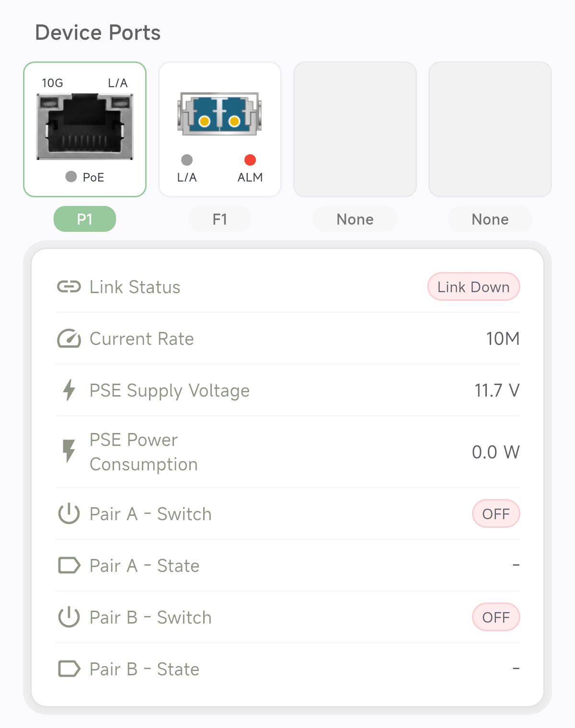Click the first None port label
The width and height of the screenshot is (575, 728).
coord(355,219)
